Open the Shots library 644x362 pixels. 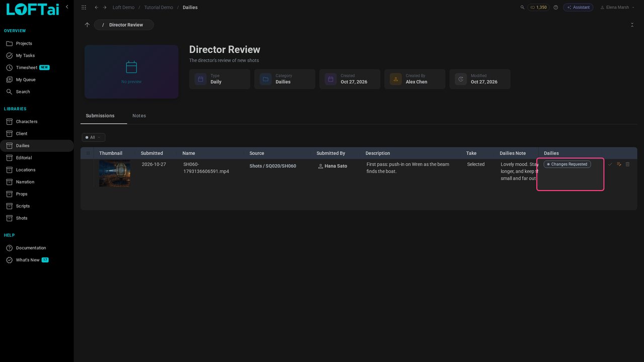(37, 218)
